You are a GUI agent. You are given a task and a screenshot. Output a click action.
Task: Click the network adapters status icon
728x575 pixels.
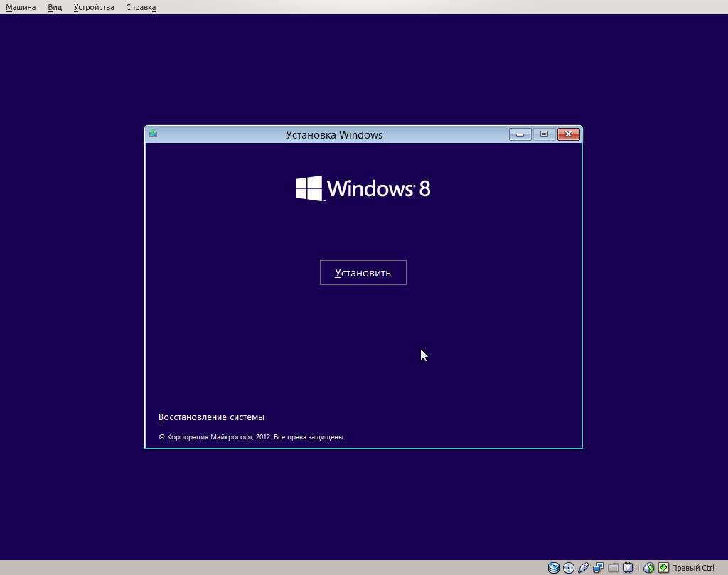coord(597,566)
